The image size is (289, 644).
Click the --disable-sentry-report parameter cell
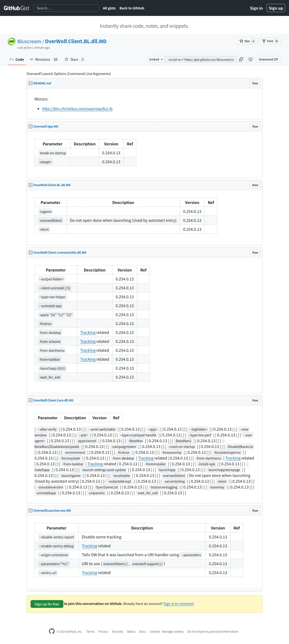click(56, 537)
